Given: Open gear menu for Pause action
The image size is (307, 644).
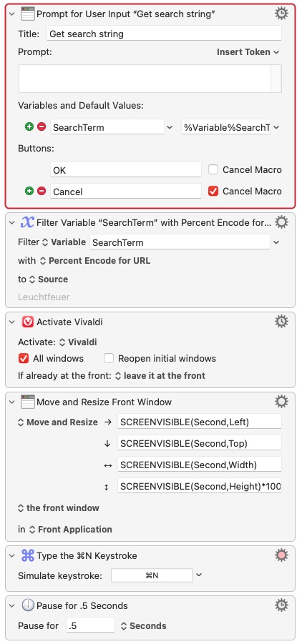Looking at the screenshot, I should [x=281, y=605].
